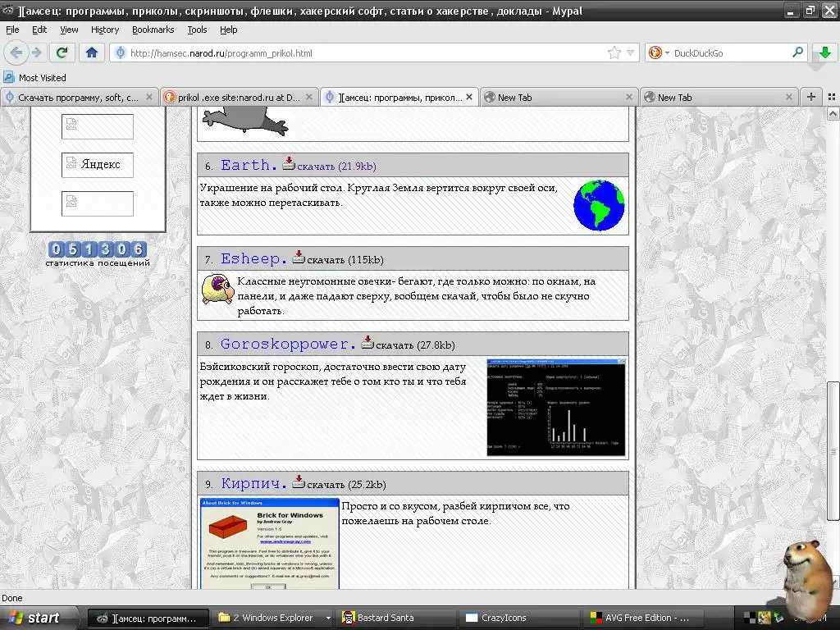The height and width of the screenshot is (630, 840).
Task: Open the Help menu
Action: 228,30
